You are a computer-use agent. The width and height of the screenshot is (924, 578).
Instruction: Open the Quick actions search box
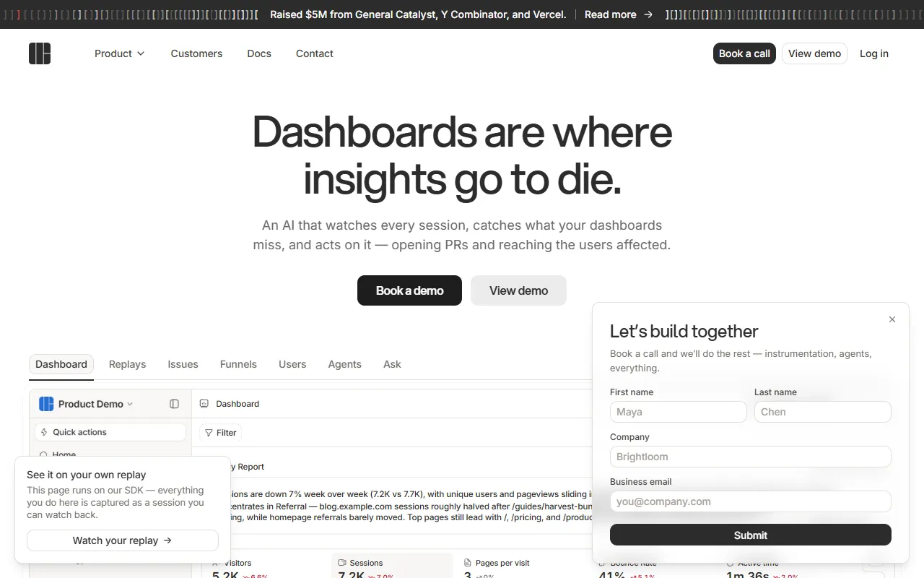[x=110, y=432]
